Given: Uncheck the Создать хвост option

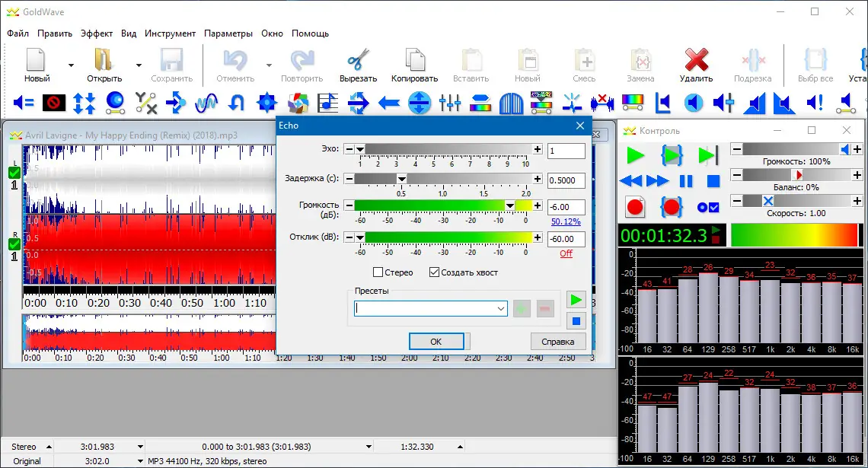Looking at the screenshot, I should [434, 272].
